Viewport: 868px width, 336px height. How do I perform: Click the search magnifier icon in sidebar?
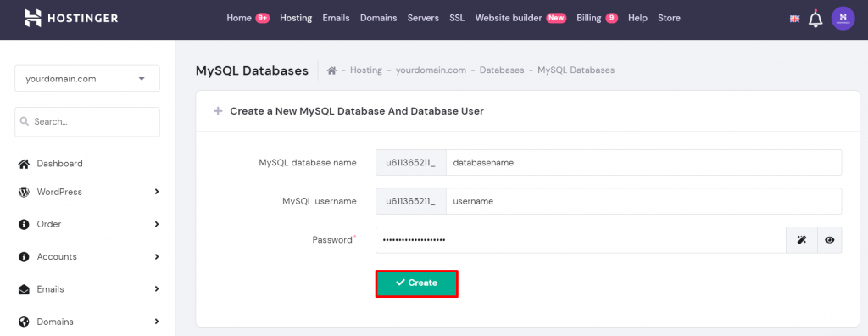pos(25,121)
